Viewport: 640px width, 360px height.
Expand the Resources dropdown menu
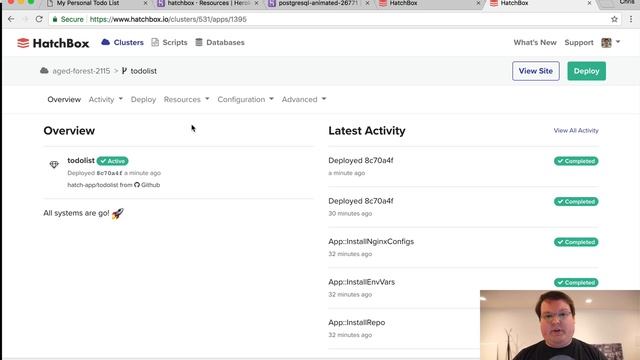(x=187, y=100)
